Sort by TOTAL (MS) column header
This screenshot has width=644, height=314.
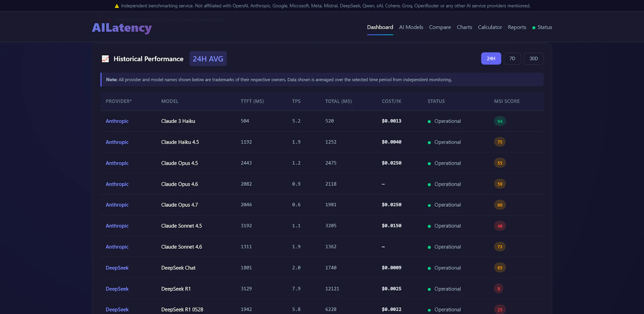tap(339, 101)
